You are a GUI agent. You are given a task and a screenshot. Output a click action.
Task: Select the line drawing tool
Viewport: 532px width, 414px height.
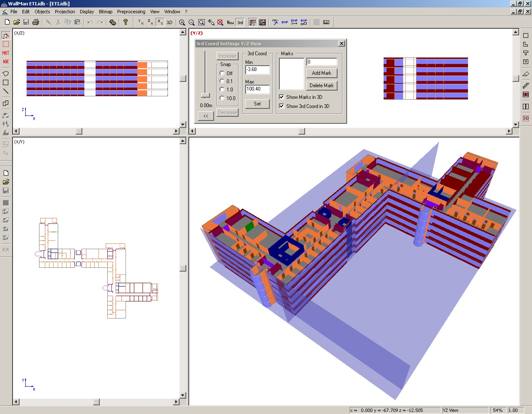click(6, 91)
